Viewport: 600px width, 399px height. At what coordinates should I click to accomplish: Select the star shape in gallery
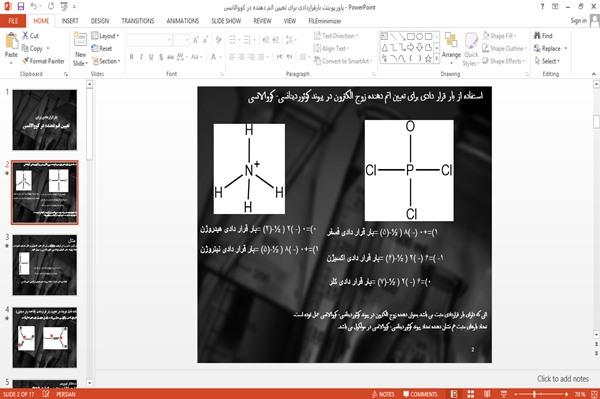[x=428, y=59]
